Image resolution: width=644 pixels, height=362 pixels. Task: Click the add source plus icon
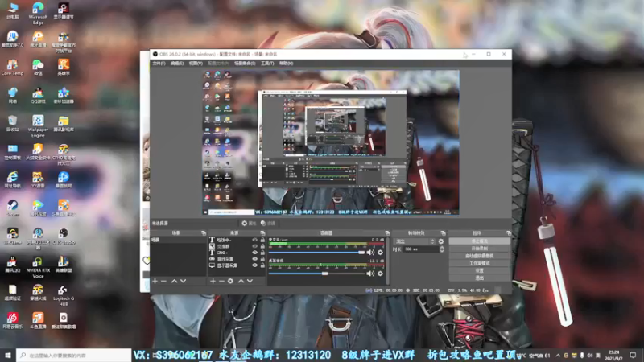click(213, 281)
